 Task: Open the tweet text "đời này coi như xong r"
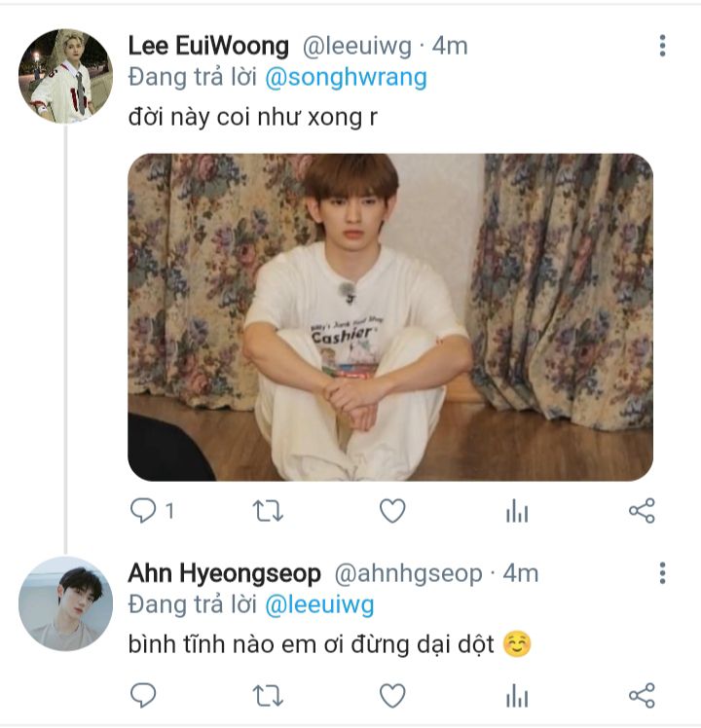(x=252, y=117)
